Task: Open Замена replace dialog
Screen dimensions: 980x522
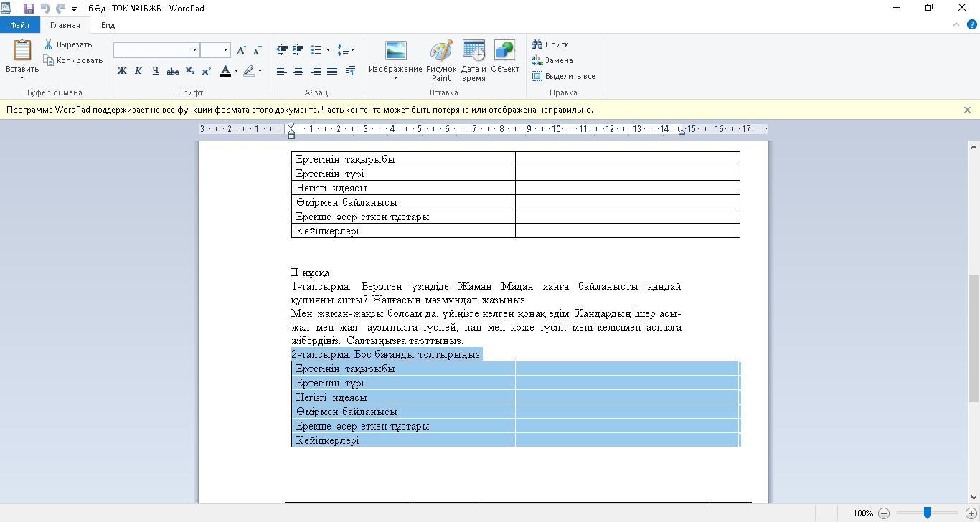Action: pyautogui.click(x=552, y=60)
